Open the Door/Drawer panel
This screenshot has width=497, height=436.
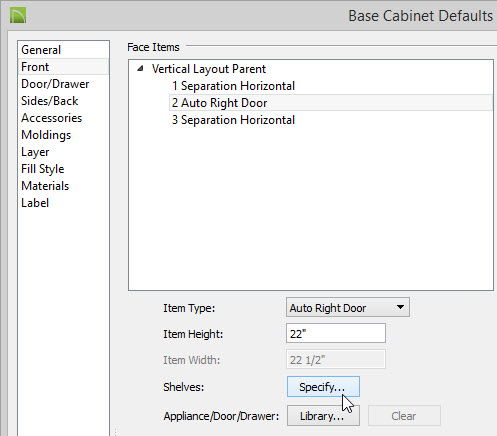click(55, 84)
